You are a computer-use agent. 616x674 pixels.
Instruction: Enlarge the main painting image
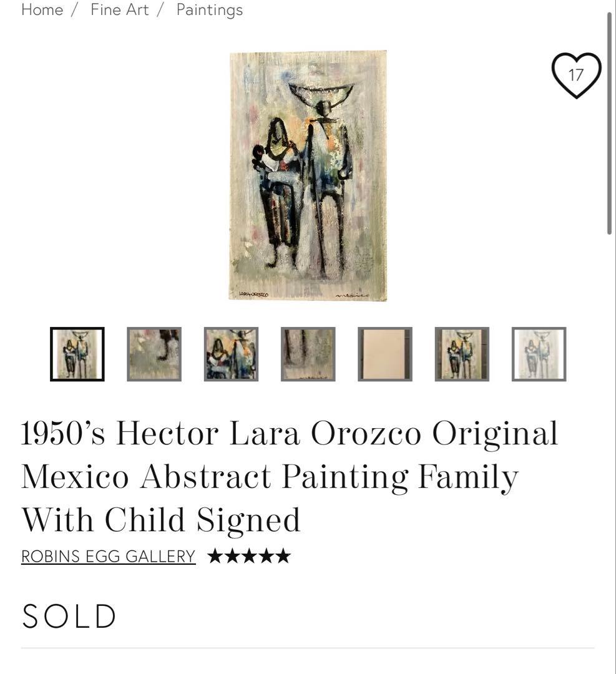click(x=308, y=175)
